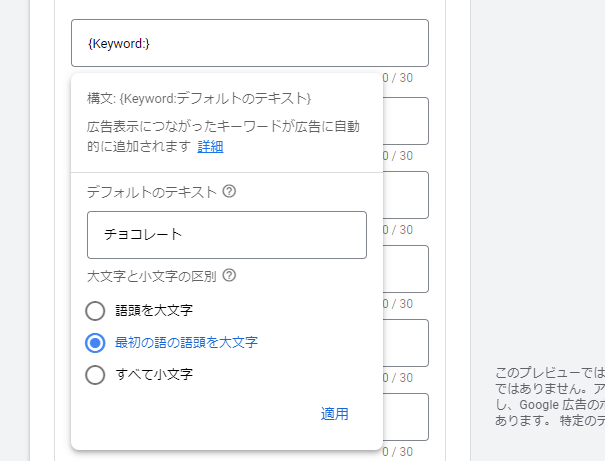Click the デフォルトのテキスト label
This screenshot has height=461, width=605.
coord(152,192)
